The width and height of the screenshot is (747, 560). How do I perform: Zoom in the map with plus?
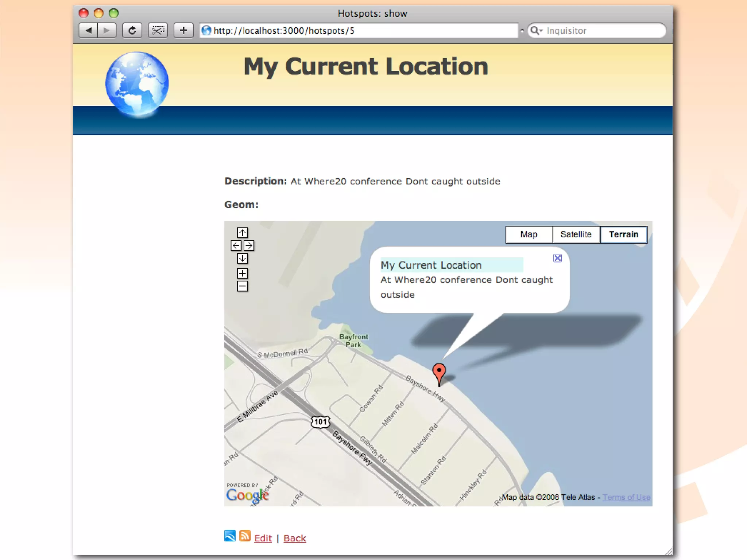pos(242,273)
